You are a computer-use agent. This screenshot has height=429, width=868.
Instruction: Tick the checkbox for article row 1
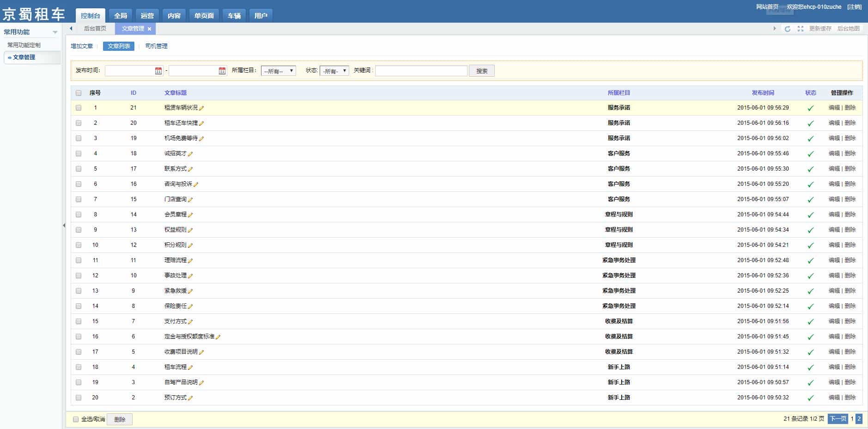coord(79,108)
